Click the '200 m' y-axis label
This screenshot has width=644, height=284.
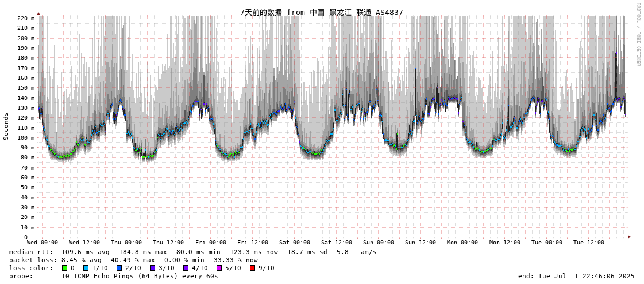click(26, 38)
